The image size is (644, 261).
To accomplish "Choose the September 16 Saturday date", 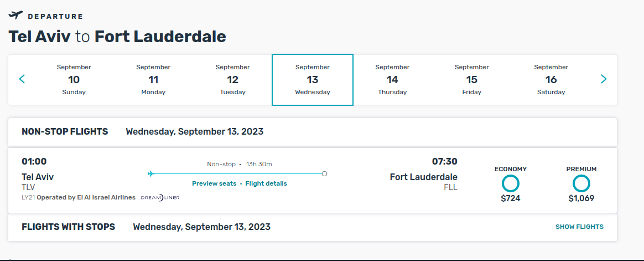I will pyautogui.click(x=551, y=79).
